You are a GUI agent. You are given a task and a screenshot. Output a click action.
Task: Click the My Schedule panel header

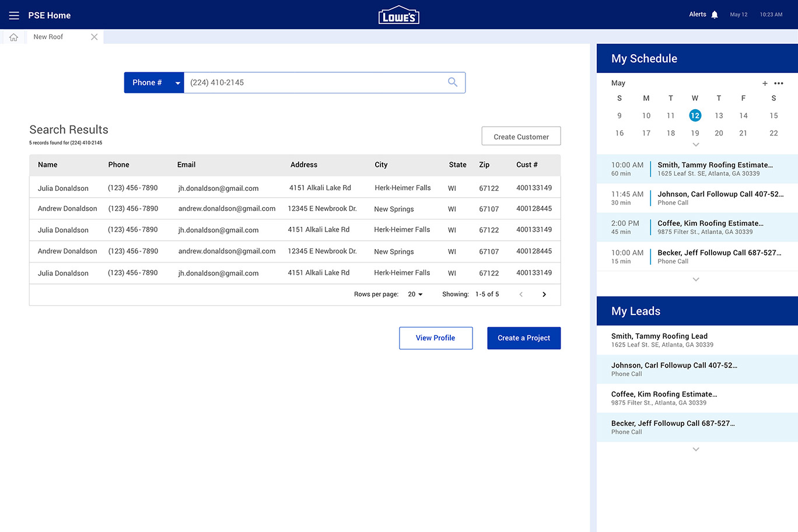pyautogui.click(x=697, y=58)
